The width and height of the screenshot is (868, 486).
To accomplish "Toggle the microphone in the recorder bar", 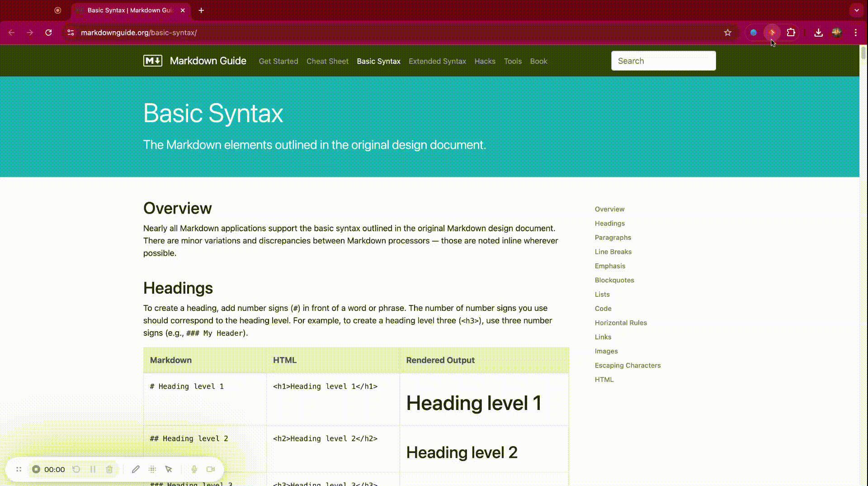I will 194,469.
